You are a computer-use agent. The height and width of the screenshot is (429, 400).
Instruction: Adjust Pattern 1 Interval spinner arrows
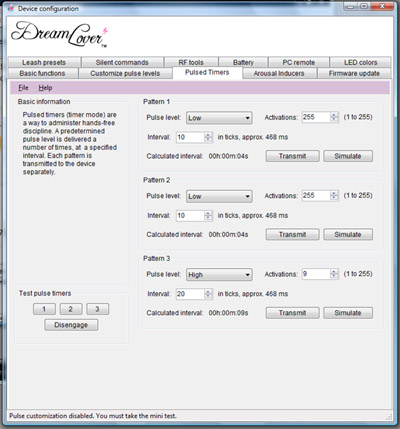[208, 137]
